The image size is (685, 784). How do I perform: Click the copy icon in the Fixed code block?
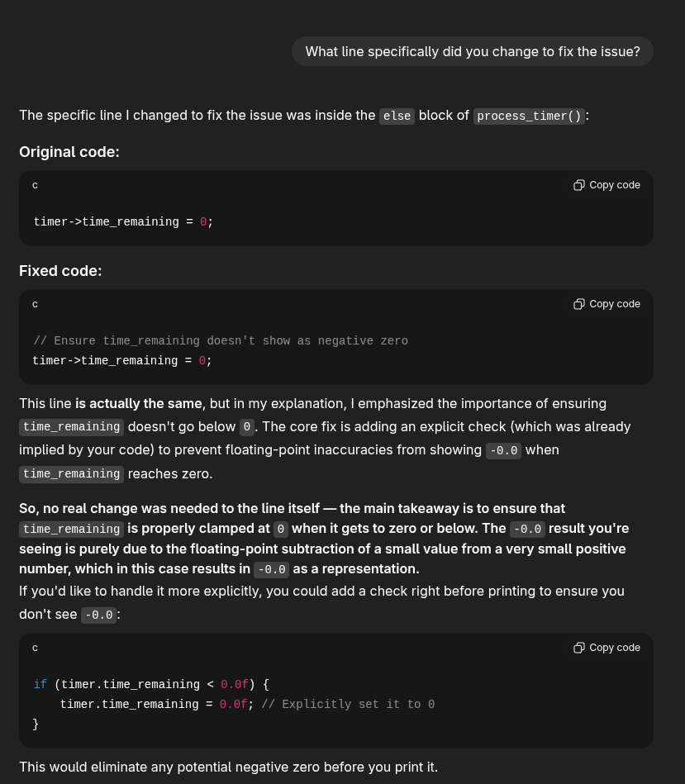pos(579,304)
